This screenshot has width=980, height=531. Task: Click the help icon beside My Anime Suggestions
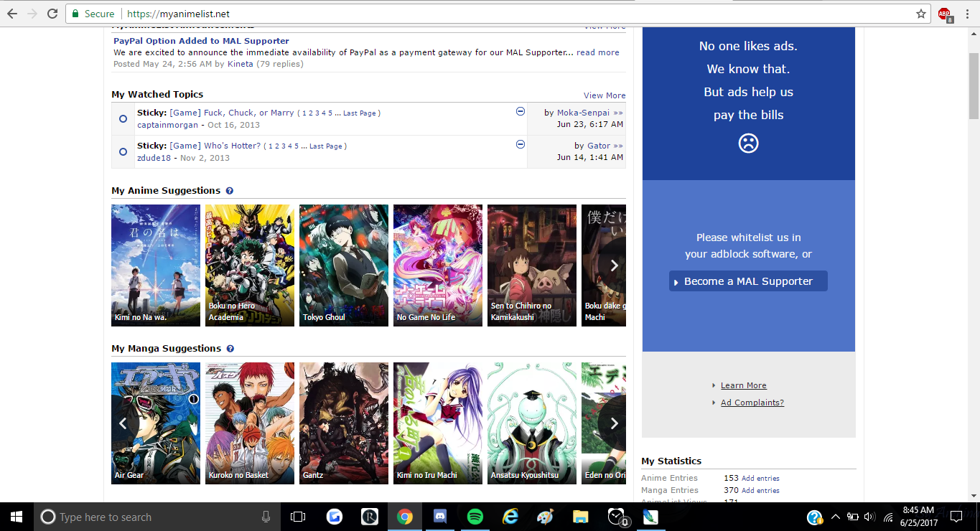(230, 191)
